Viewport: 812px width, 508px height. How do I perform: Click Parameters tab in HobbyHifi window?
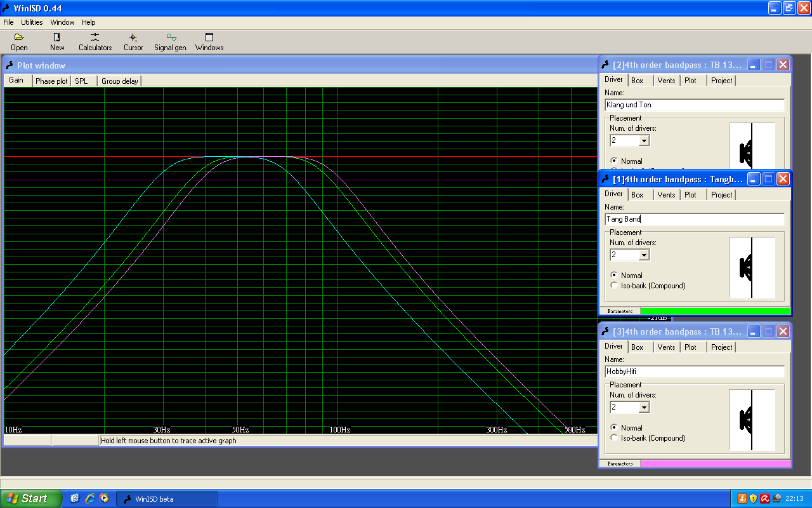click(x=620, y=464)
